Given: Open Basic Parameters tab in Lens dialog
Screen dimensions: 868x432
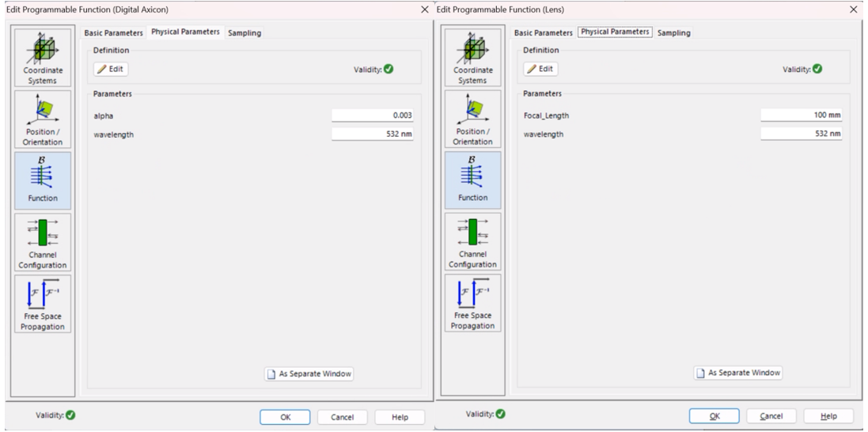Looking at the screenshot, I should point(544,32).
